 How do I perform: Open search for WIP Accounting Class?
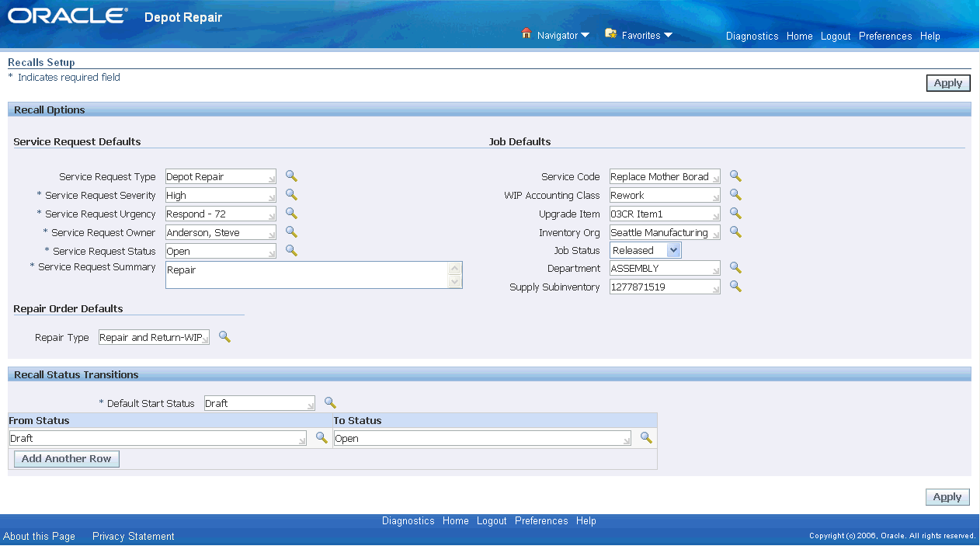click(x=735, y=195)
